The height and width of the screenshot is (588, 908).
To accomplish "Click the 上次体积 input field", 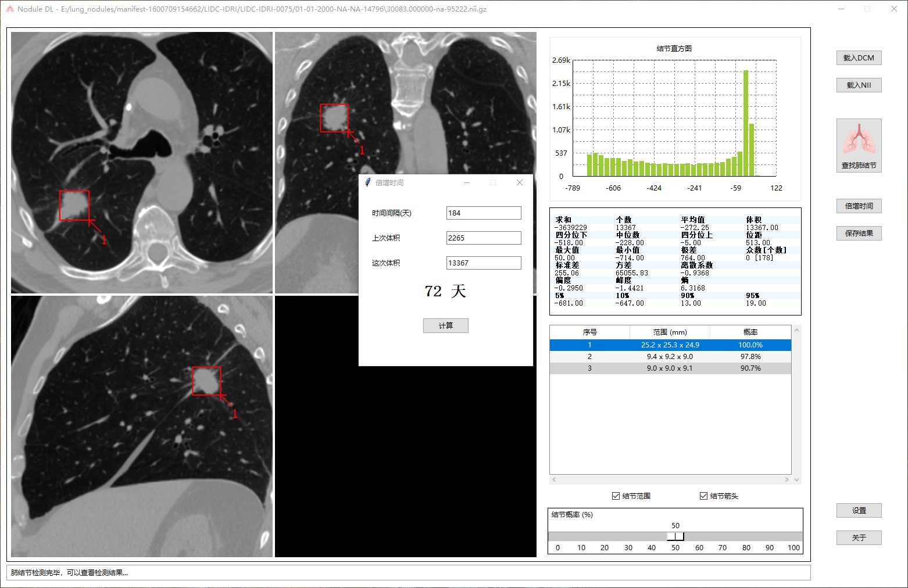I will pos(484,238).
